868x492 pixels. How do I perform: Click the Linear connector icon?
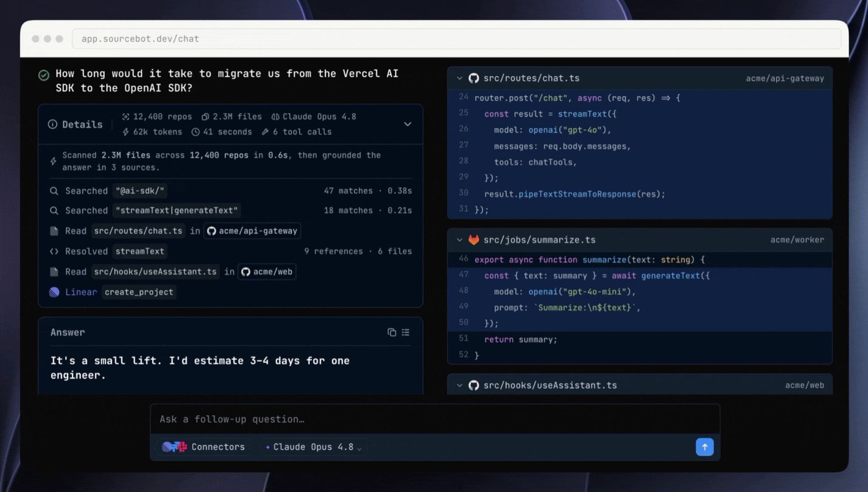[54, 292]
